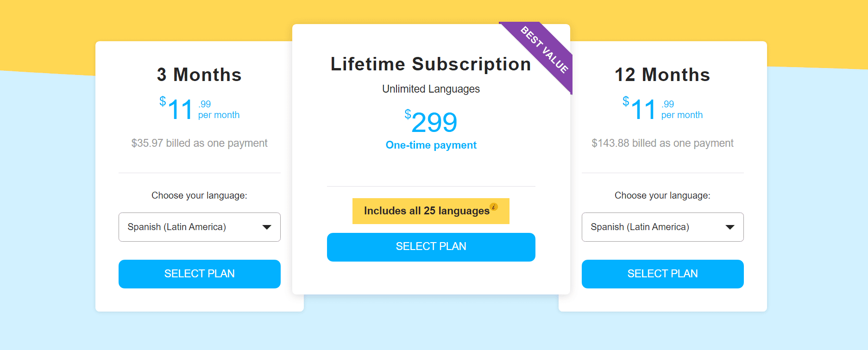This screenshot has height=350, width=868.
Task: Click Unlimited Languages subtitle text
Action: pyautogui.click(x=431, y=89)
